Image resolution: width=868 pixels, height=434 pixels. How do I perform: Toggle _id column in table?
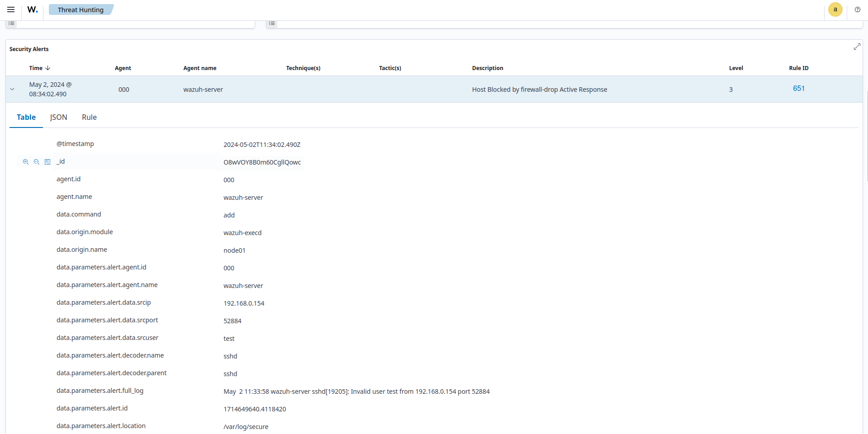pos(47,162)
